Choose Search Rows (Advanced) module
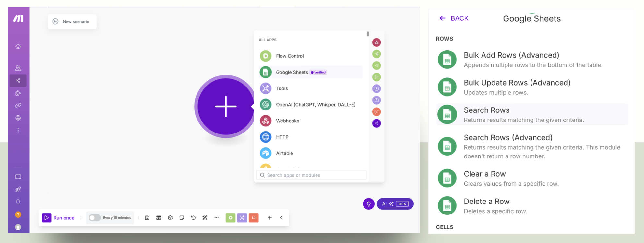The width and height of the screenshot is (644, 243). pyautogui.click(x=532, y=146)
